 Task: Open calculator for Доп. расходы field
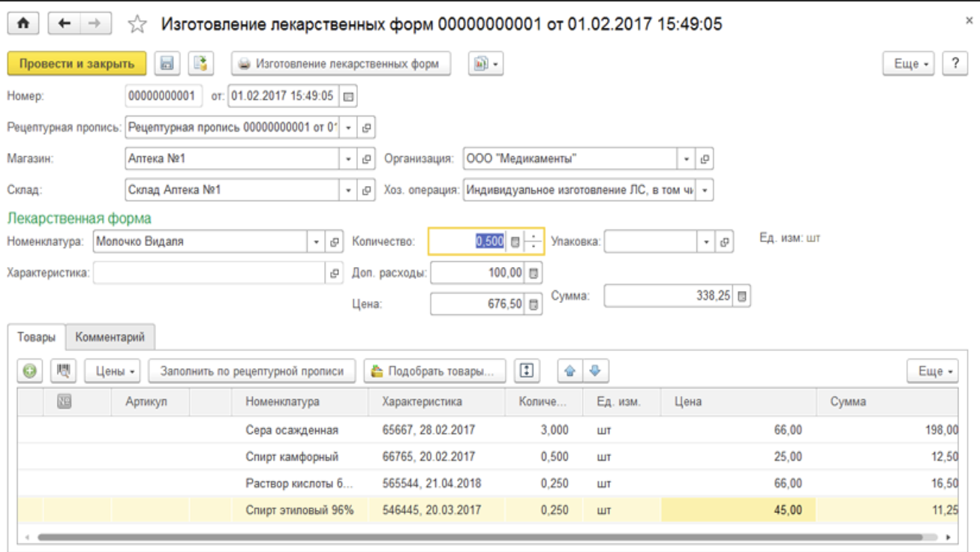534,273
